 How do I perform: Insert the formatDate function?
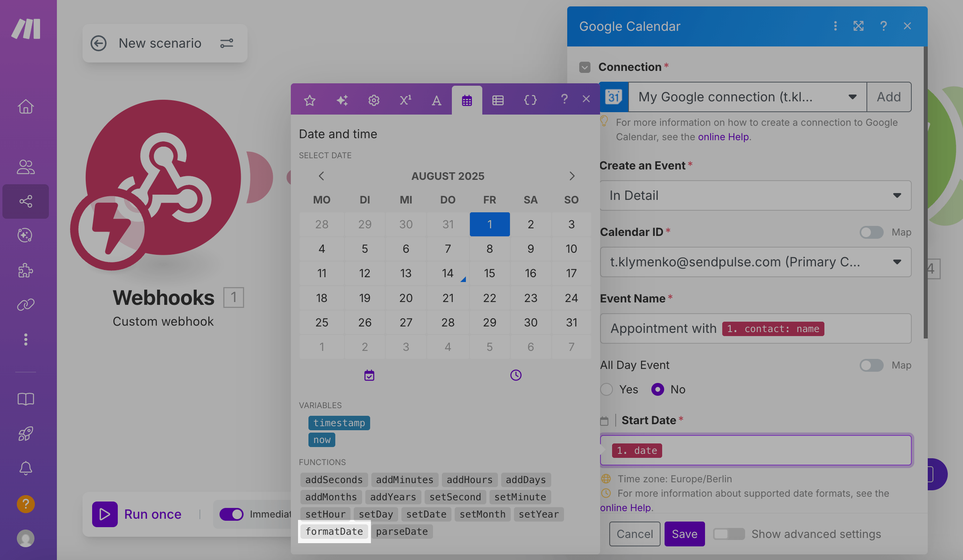point(334,532)
